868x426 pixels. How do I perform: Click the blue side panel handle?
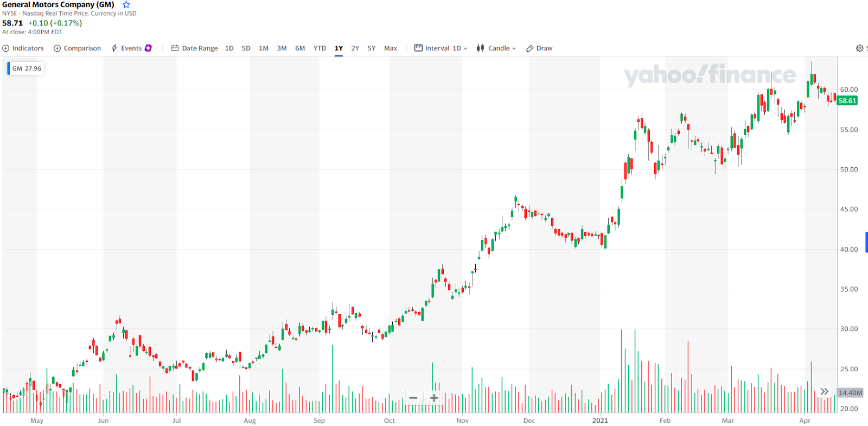point(866,242)
